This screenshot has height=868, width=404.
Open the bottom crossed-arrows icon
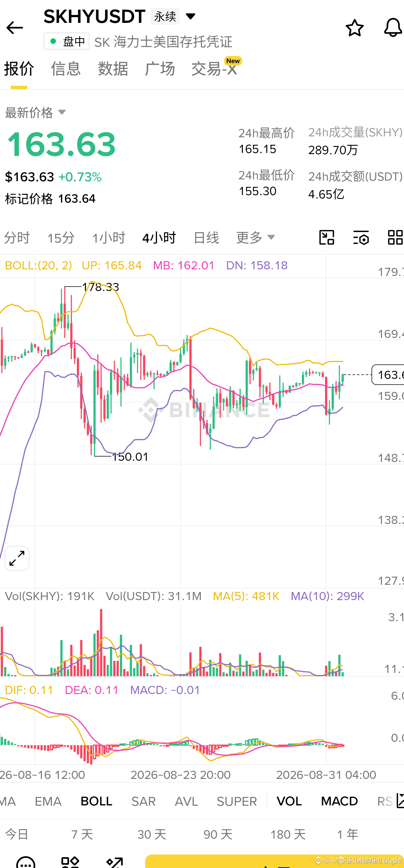[x=115, y=862]
